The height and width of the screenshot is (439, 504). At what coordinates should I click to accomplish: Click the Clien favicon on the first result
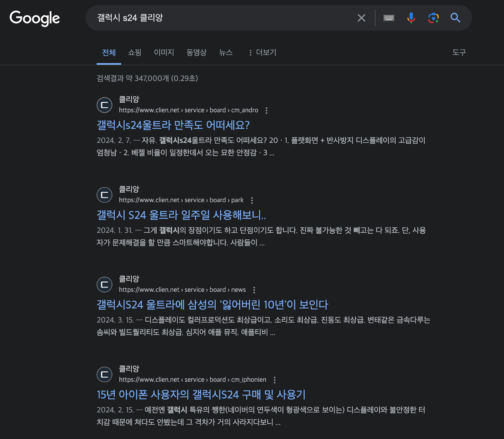click(x=104, y=105)
